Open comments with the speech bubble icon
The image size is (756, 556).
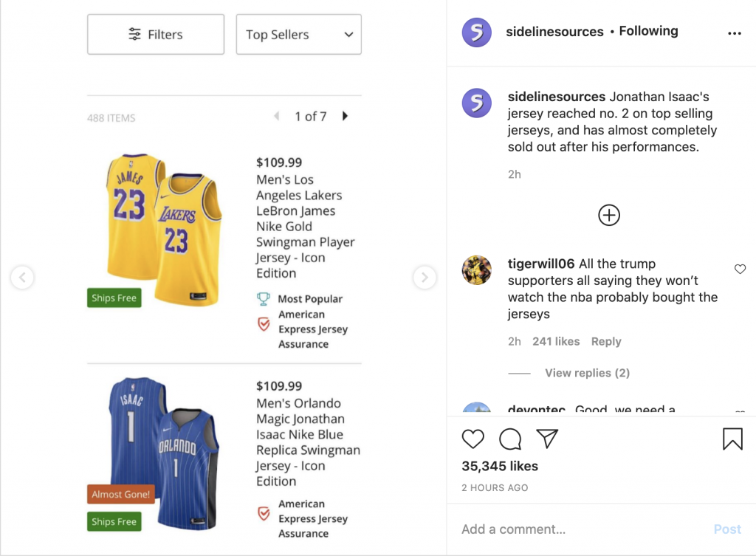pyautogui.click(x=509, y=439)
